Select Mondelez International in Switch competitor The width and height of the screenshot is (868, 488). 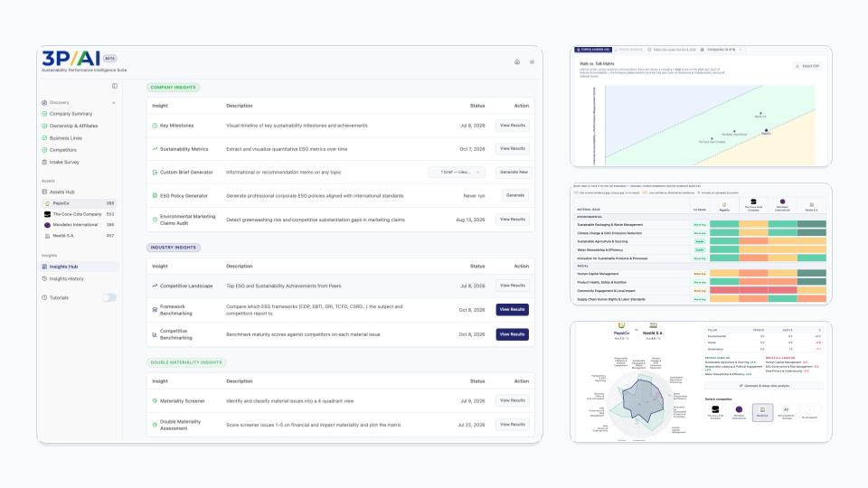tap(739, 412)
